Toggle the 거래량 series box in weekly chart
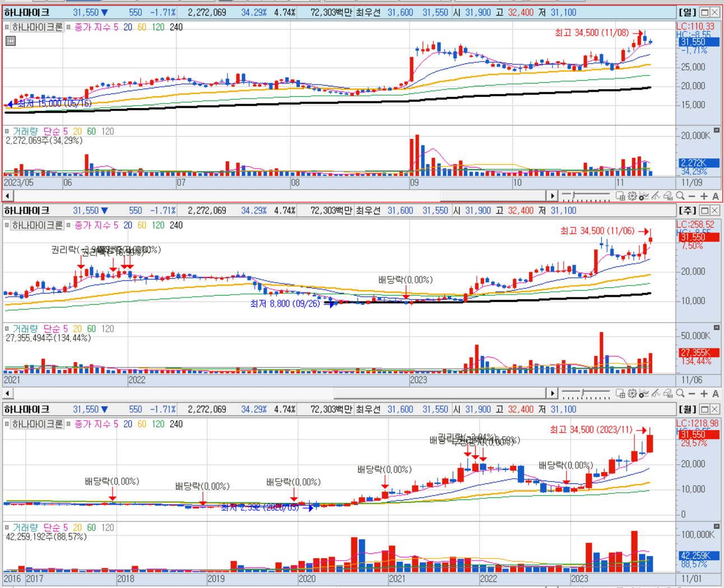The image size is (724, 588). coord(7,329)
